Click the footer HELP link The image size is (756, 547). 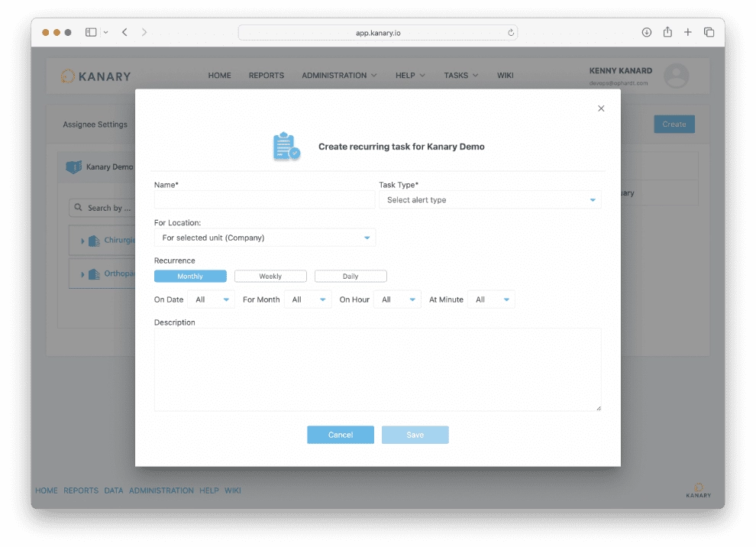coord(209,490)
